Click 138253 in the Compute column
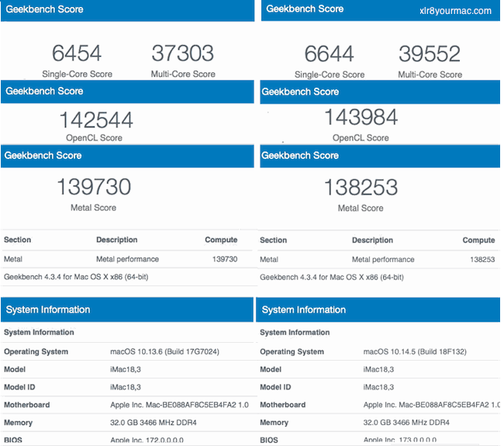504x446 pixels. tap(482, 260)
